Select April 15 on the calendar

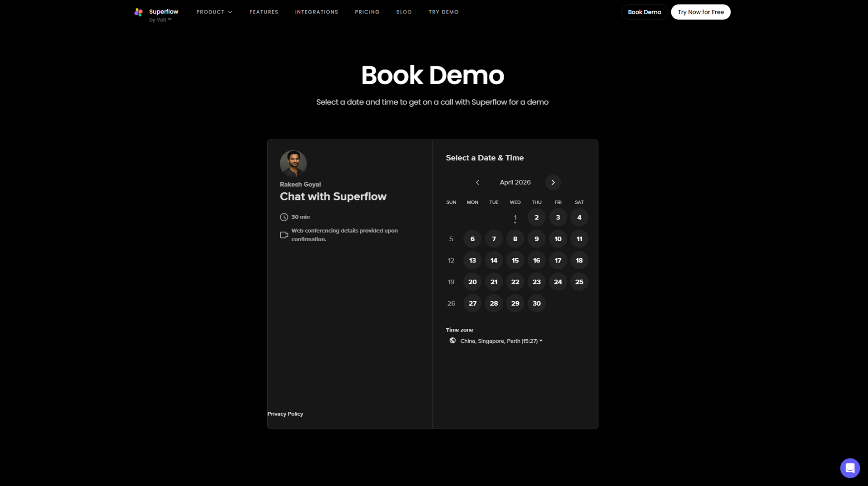pos(515,261)
